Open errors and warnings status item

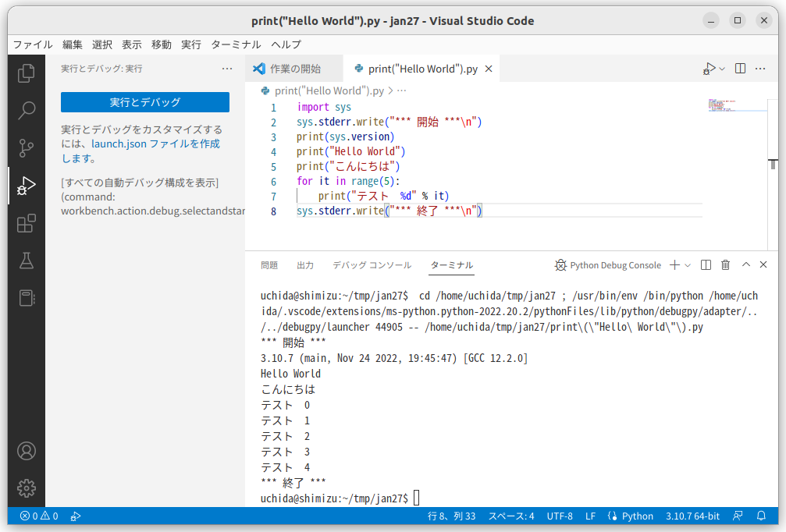coord(39,516)
